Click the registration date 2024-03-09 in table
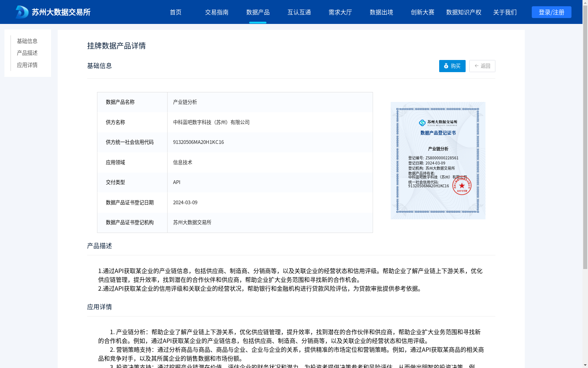 pyautogui.click(x=185, y=202)
